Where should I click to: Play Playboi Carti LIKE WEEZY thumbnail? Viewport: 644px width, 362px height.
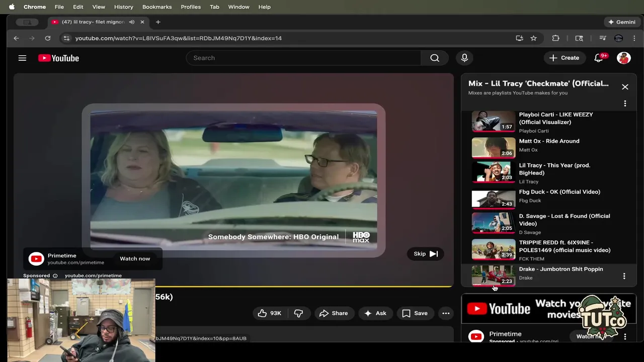tap(494, 122)
